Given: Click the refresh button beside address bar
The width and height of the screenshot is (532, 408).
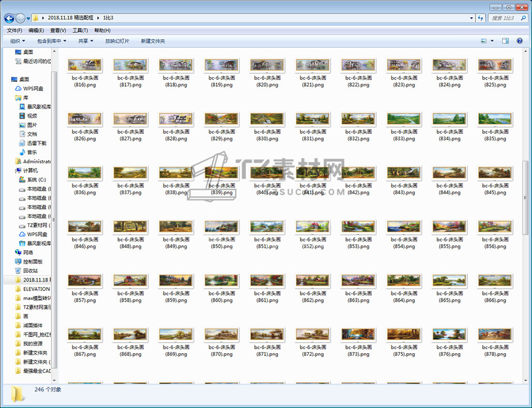Looking at the screenshot, I should [480, 18].
